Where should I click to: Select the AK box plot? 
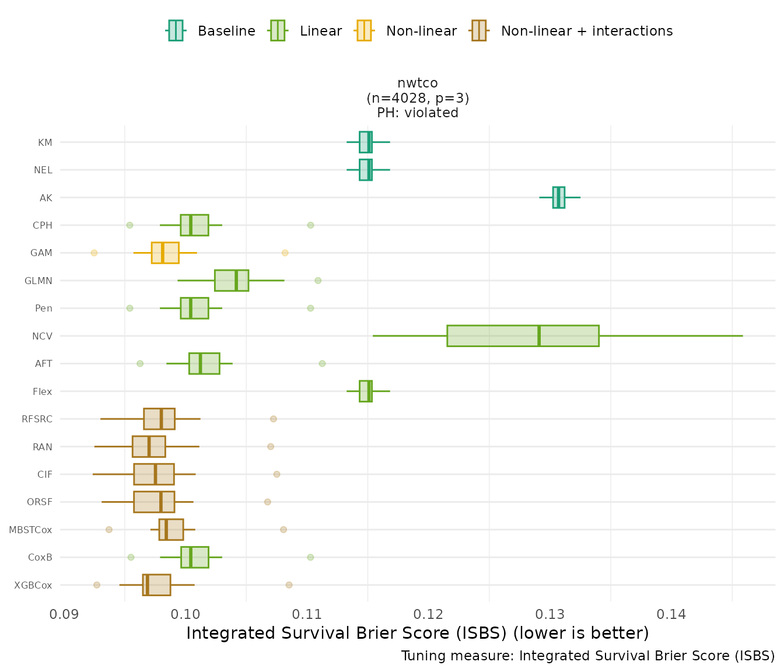(x=558, y=198)
